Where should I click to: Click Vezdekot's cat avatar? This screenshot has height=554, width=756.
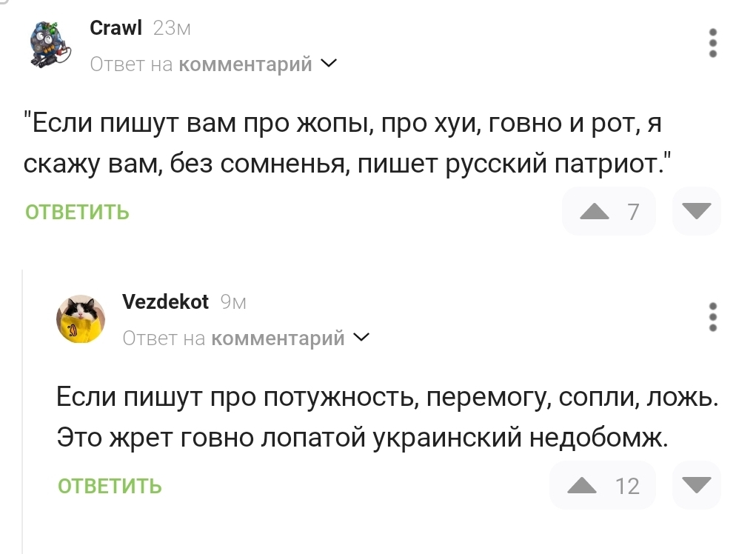tap(81, 318)
